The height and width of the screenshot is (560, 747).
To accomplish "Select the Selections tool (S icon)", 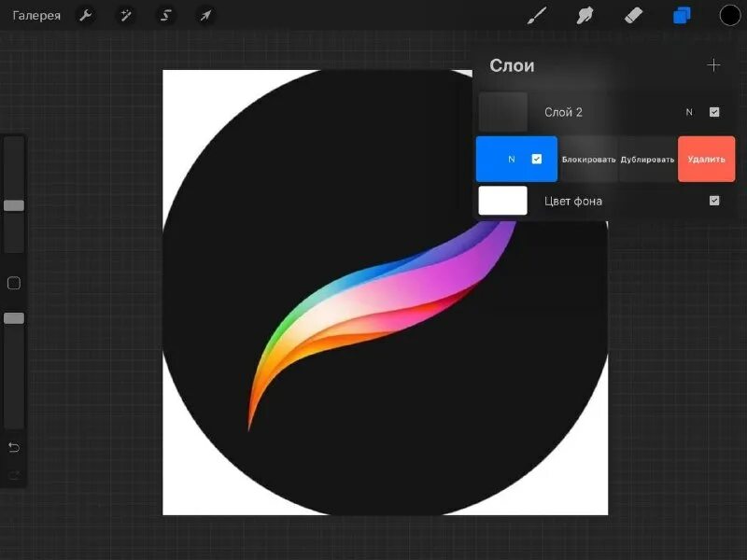I will (x=164, y=15).
